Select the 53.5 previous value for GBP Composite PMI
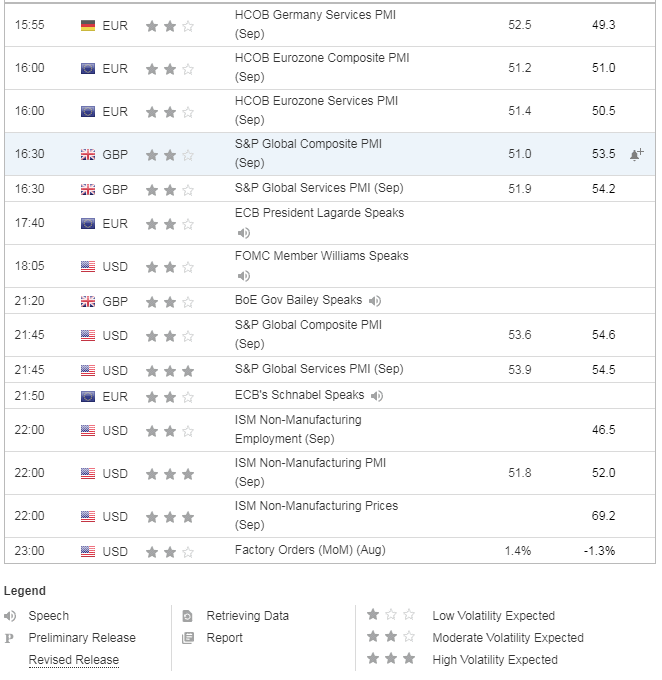Image resolution: width=662 pixels, height=680 pixels. [x=603, y=154]
